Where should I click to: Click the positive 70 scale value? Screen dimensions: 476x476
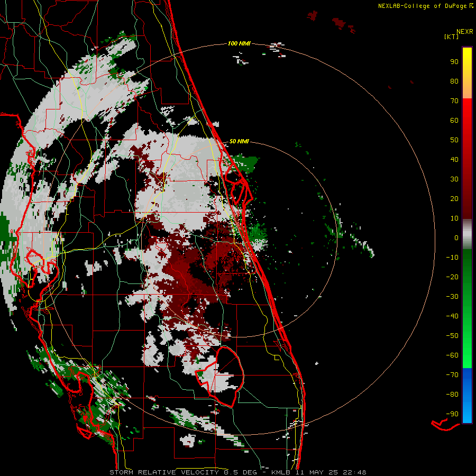[454, 101]
